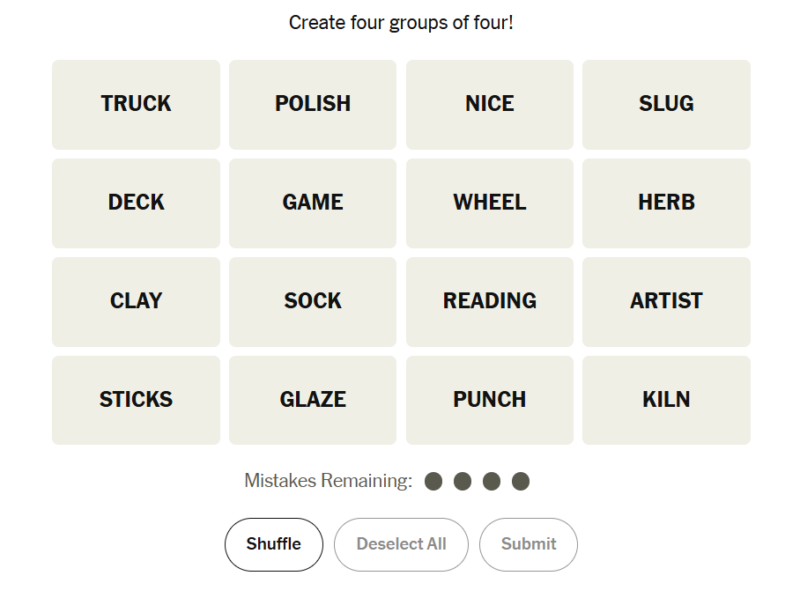
Task: Select the WHEEL card
Action: pyautogui.click(x=490, y=203)
